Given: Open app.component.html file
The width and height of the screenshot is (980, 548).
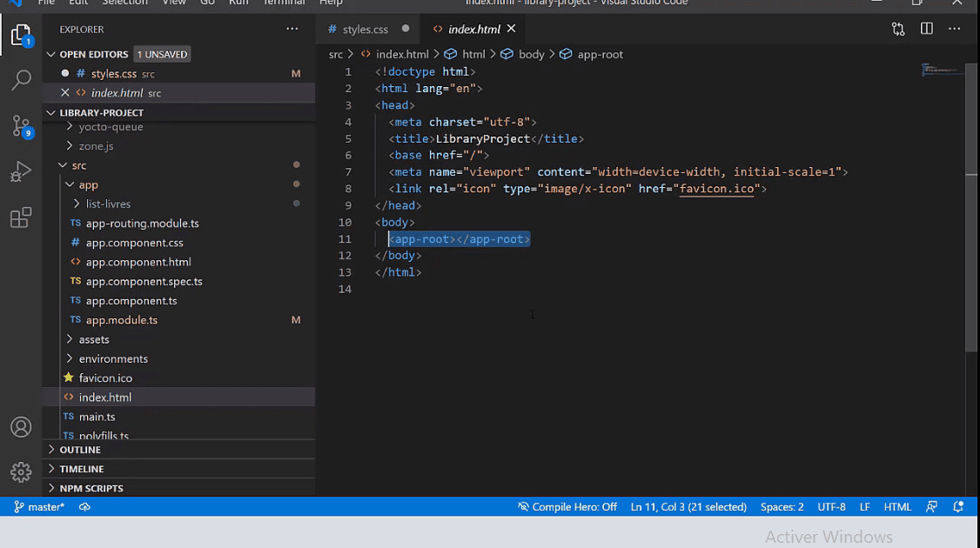Looking at the screenshot, I should click(x=138, y=262).
